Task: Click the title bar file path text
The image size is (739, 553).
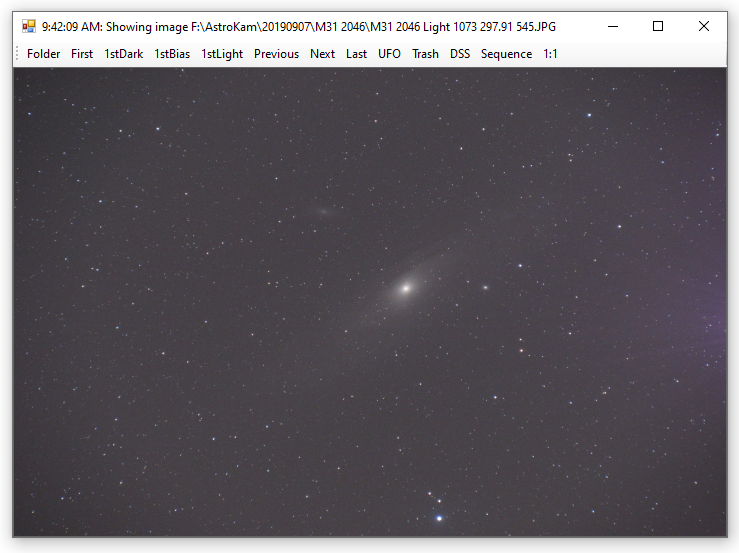Action: pos(373,27)
